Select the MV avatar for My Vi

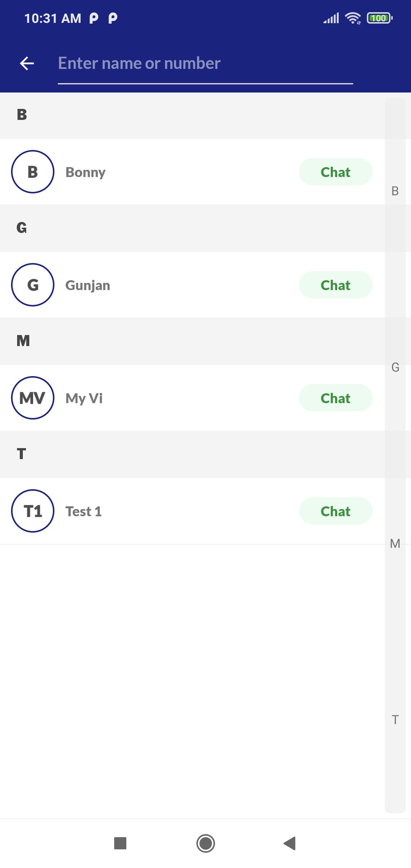pyautogui.click(x=33, y=398)
